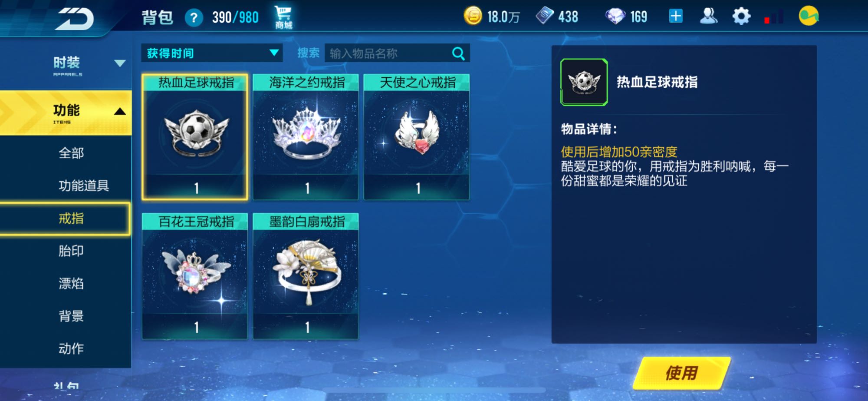The image size is (868, 401).
Task: Open the friends profile icon
Action: [x=709, y=17]
